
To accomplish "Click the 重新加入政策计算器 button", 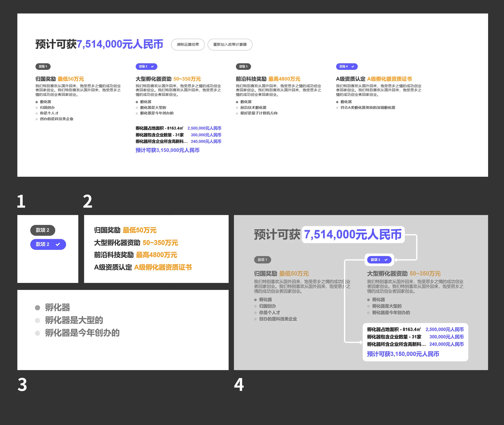I will tap(230, 45).
